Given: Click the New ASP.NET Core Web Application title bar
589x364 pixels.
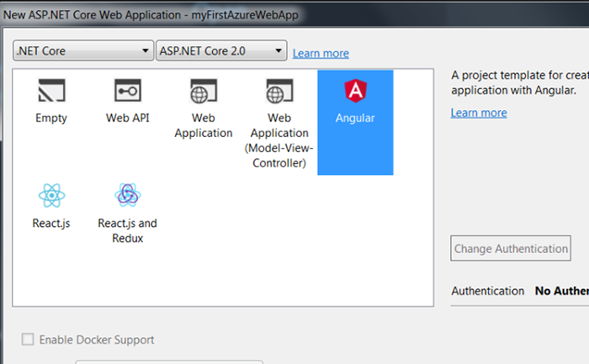Looking at the screenshot, I should point(151,15).
